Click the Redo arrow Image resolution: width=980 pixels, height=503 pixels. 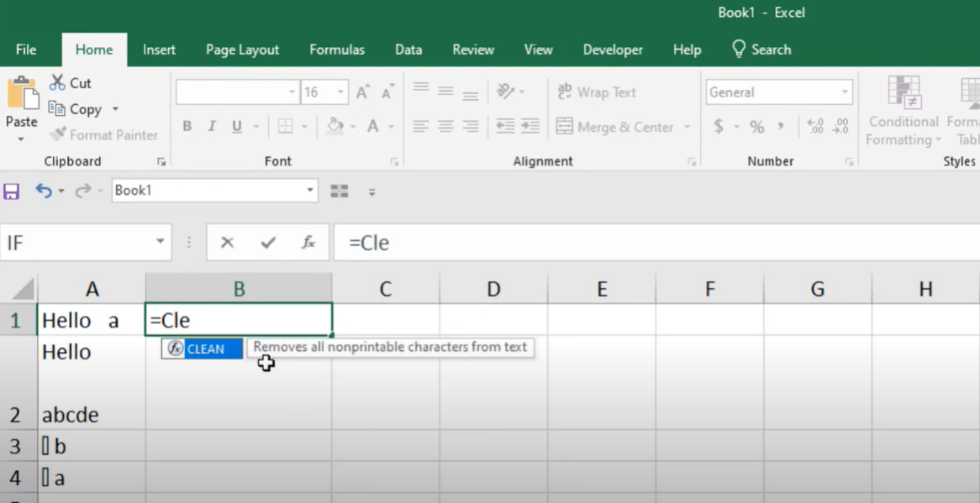coord(82,191)
